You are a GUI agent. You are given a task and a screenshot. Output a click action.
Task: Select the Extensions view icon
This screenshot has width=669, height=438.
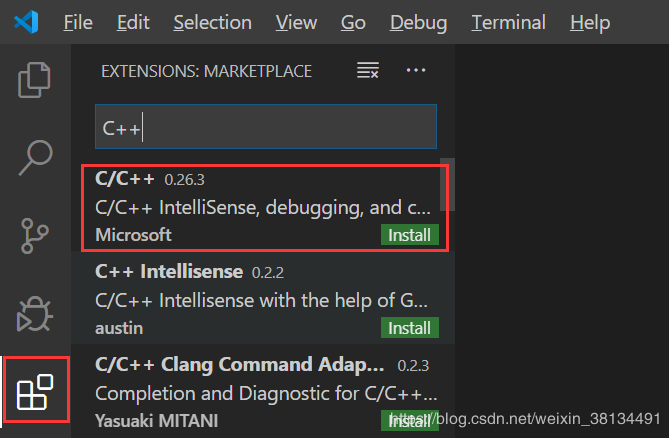click(35, 388)
